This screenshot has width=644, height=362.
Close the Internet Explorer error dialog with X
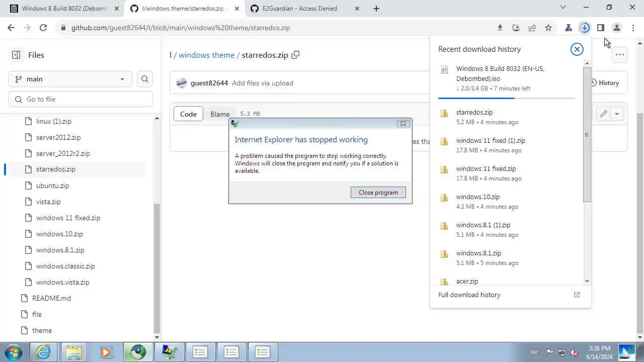click(403, 124)
